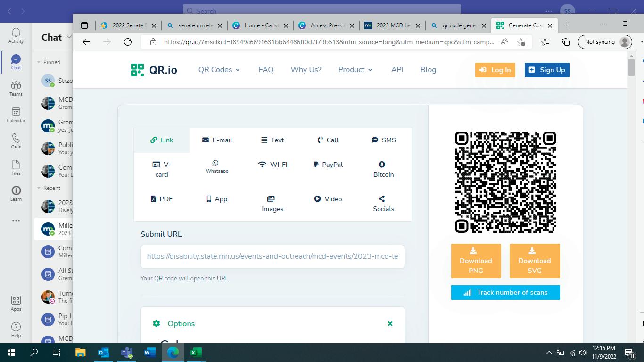
Task: Select the Video QR type
Action: click(x=328, y=199)
